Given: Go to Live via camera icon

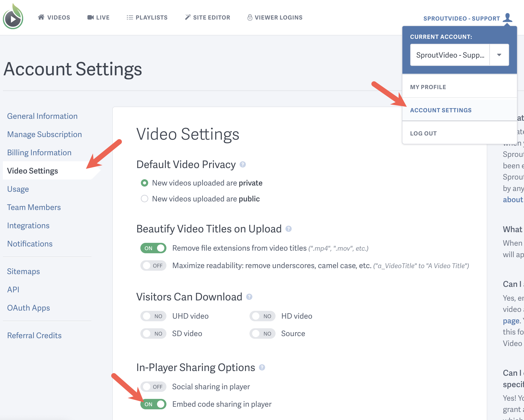Looking at the screenshot, I should (x=90, y=17).
